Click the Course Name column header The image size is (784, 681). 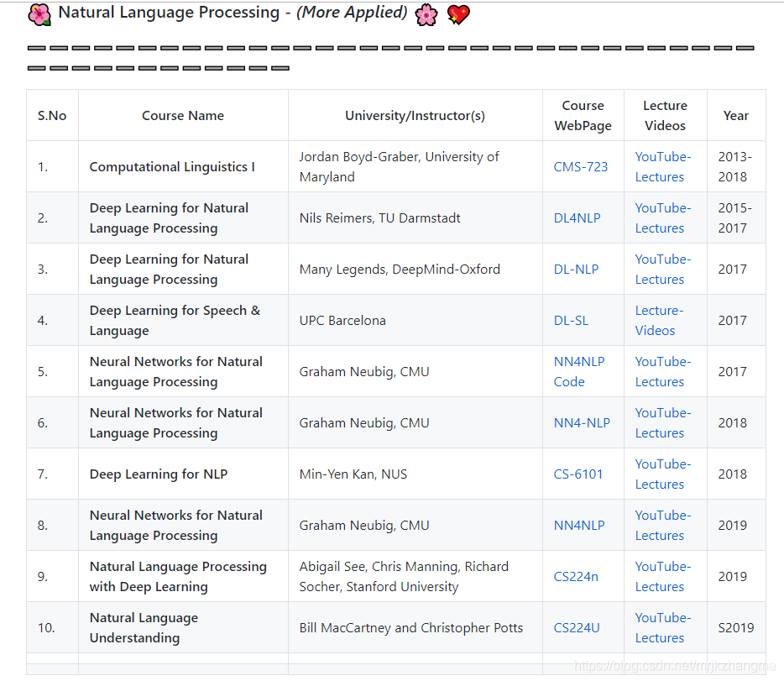coord(183,116)
